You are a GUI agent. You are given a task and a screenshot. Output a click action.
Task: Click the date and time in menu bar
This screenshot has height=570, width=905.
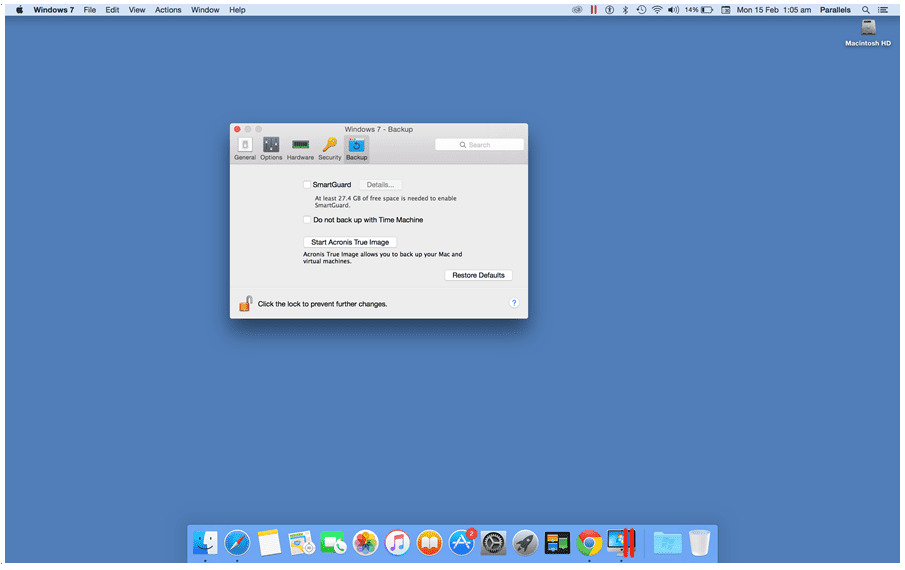pyautogui.click(x=773, y=10)
